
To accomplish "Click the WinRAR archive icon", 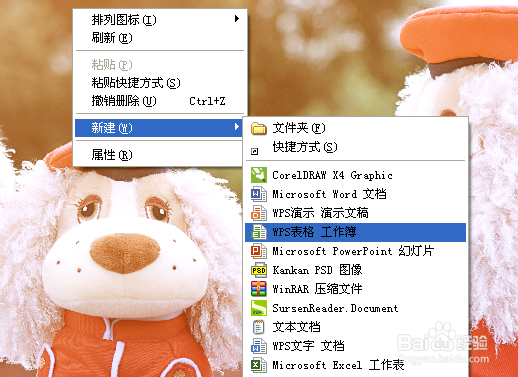I will click(259, 289).
